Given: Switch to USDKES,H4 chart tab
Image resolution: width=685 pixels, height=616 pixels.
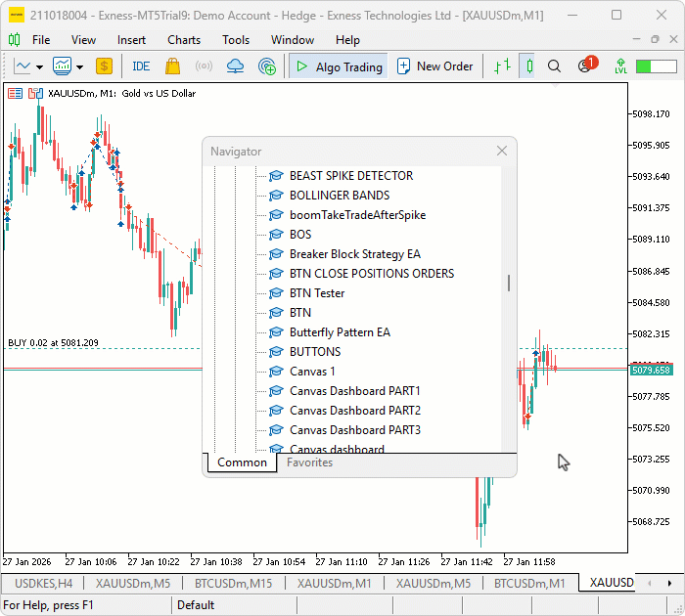Looking at the screenshot, I should (x=43, y=584).
